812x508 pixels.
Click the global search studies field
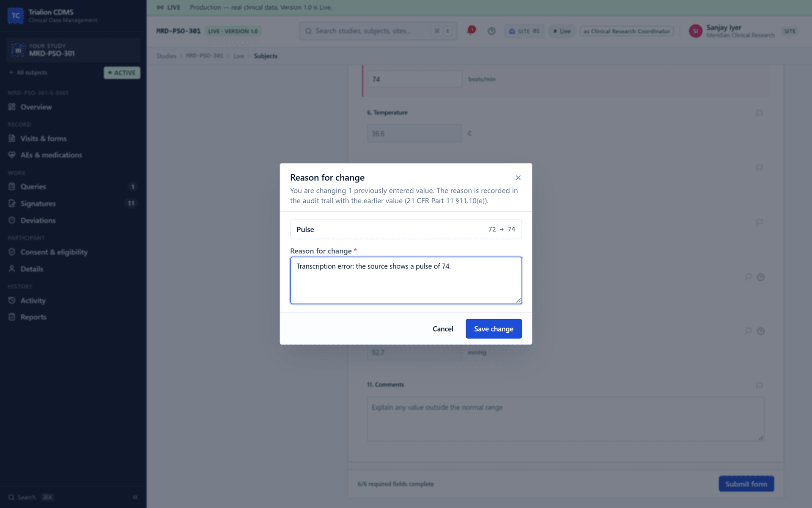tap(378, 31)
